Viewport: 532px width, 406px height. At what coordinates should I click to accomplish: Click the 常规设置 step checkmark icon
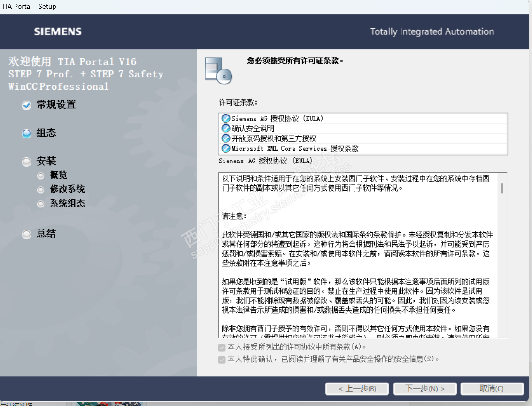pyautogui.click(x=26, y=106)
